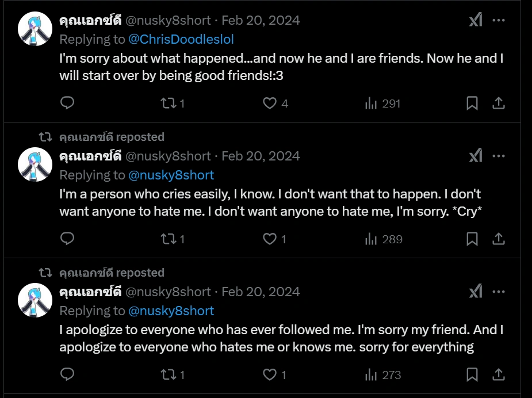Open profile avatar of the second tweet
This screenshot has width=532, height=398.
pyautogui.click(x=35, y=164)
